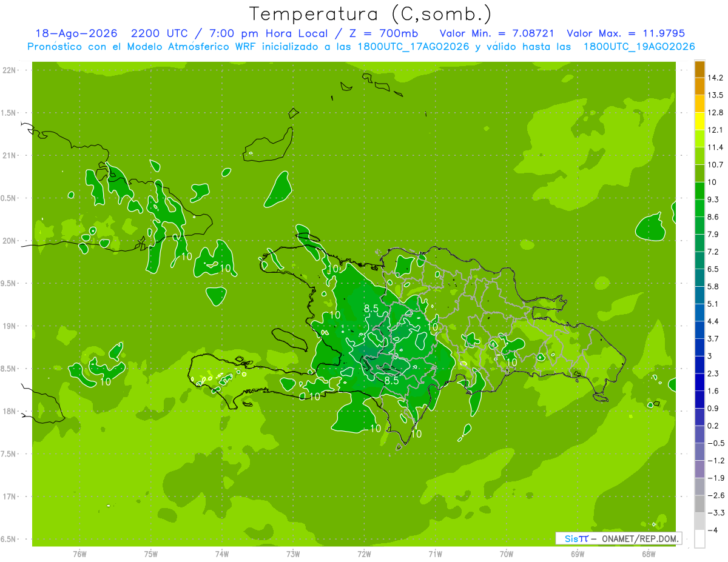728x562 pixels.
Task: Click the '69W' longitude axis label
Action: coord(578,554)
